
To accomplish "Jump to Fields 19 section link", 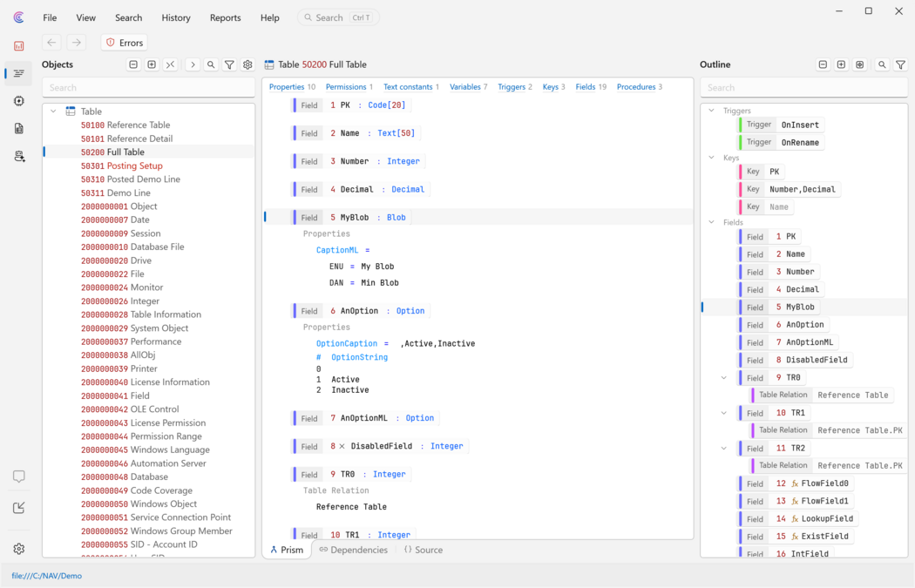I will [591, 87].
